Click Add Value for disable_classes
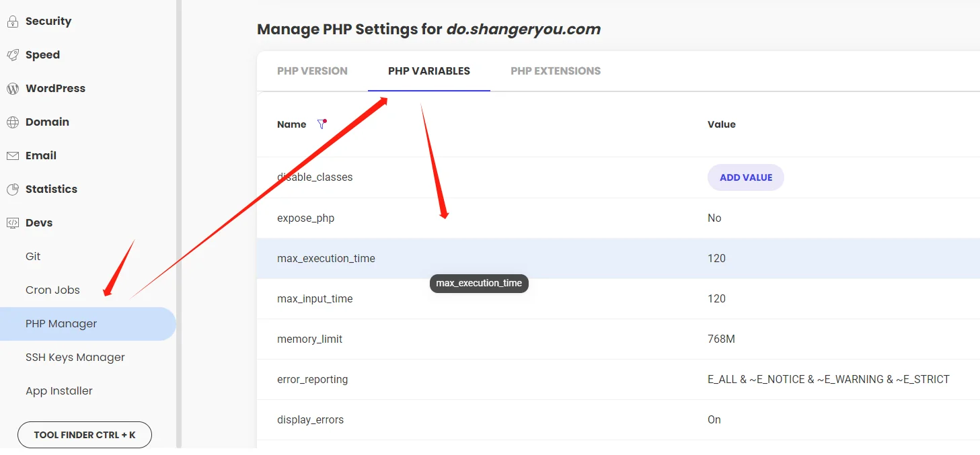980x455 pixels. tap(745, 178)
